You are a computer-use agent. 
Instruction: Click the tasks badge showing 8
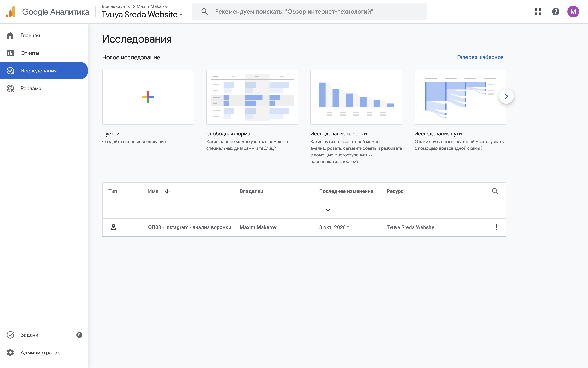[79, 335]
